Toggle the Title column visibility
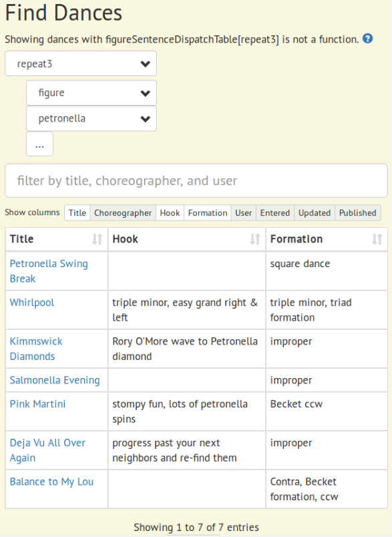Image resolution: width=392 pixels, height=537 pixels. coord(77,212)
